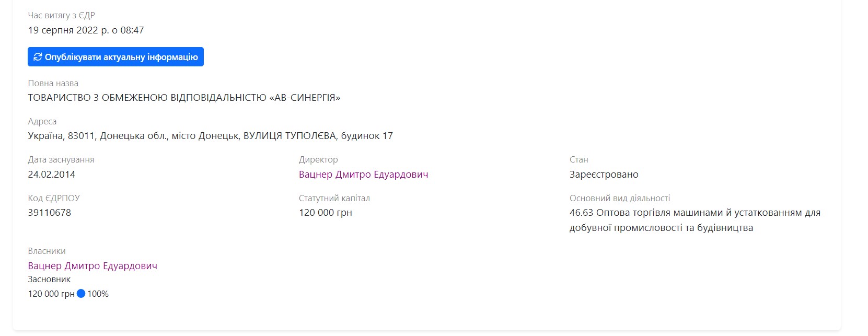Click the full company name «АВ-СИНЕРГІЯ»

184,98
